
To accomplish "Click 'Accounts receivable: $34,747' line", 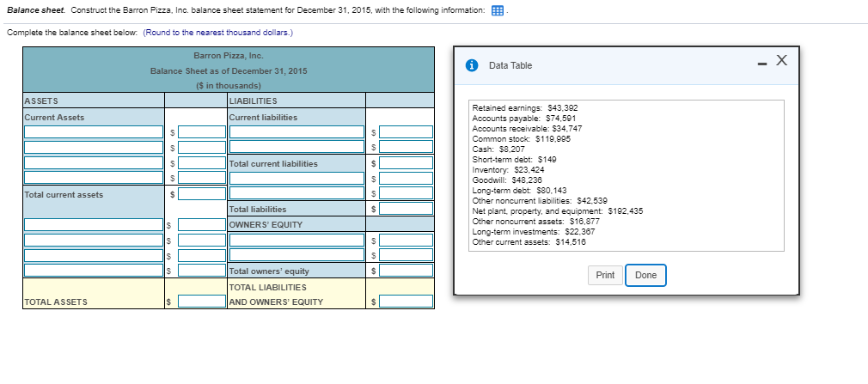I will [x=527, y=128].
